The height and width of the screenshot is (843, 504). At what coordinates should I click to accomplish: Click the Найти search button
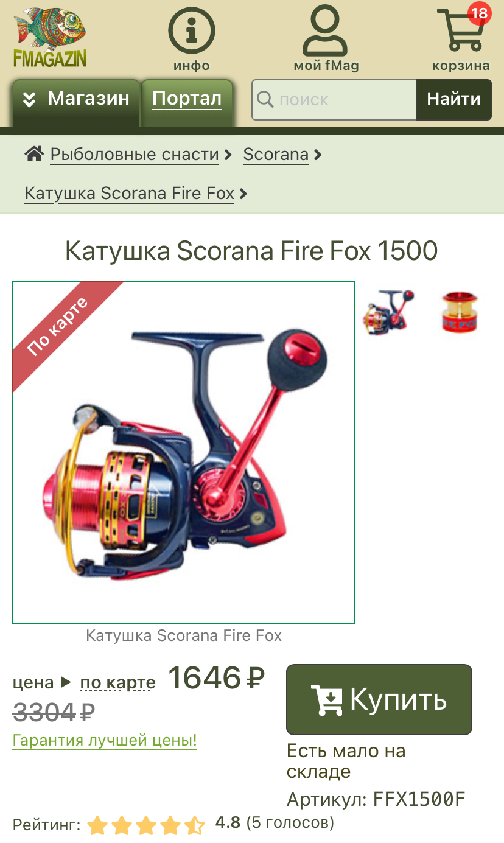[453, 99]
